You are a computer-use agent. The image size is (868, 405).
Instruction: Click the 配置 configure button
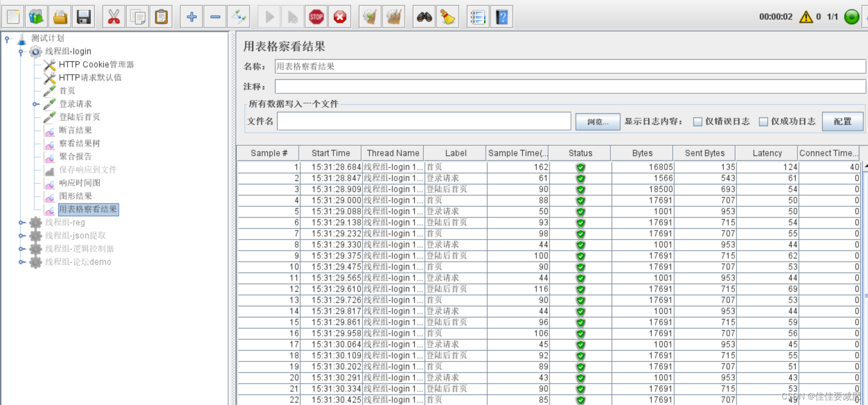click(843, 121)
